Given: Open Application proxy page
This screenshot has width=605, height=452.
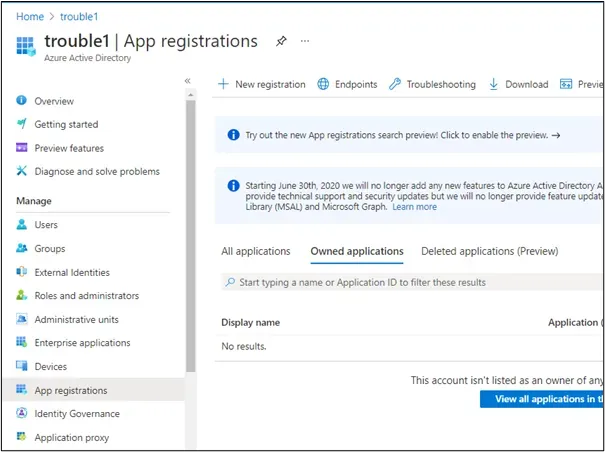Looking at the screenshot, I should point(72,438).
